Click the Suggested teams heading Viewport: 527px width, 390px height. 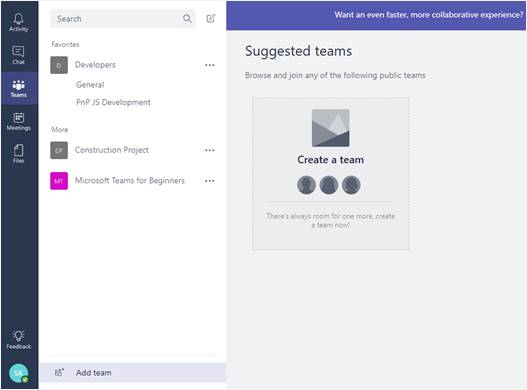coord(298,51)
